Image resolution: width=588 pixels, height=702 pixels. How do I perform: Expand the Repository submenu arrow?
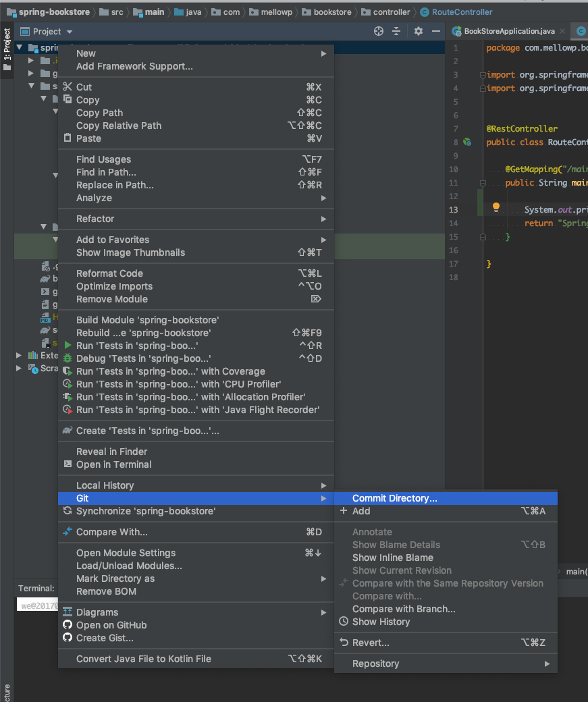click(x=547, y=664)
